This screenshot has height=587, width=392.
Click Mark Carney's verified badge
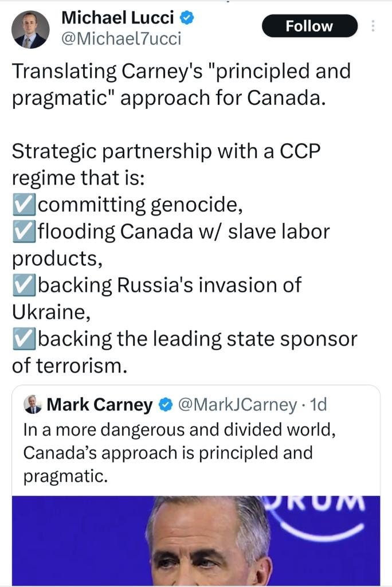click(166, 405)
